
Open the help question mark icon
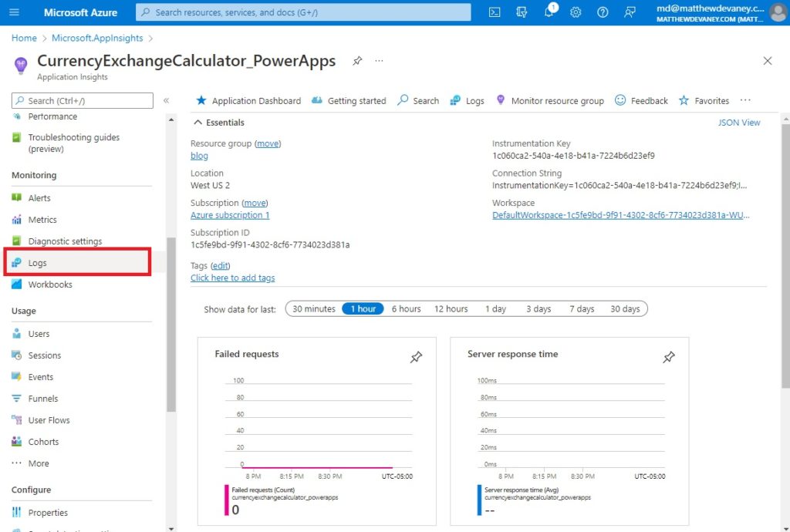coord(603,12)
